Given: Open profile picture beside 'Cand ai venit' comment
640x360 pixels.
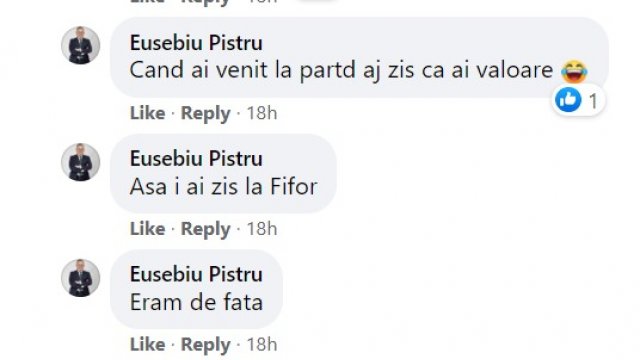Looking at the screenshot, I should point(80,45).
